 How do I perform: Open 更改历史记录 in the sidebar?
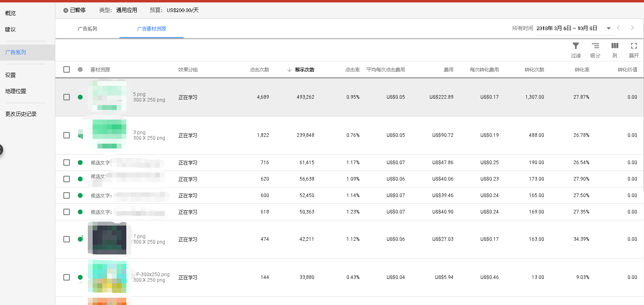point(21,114)
